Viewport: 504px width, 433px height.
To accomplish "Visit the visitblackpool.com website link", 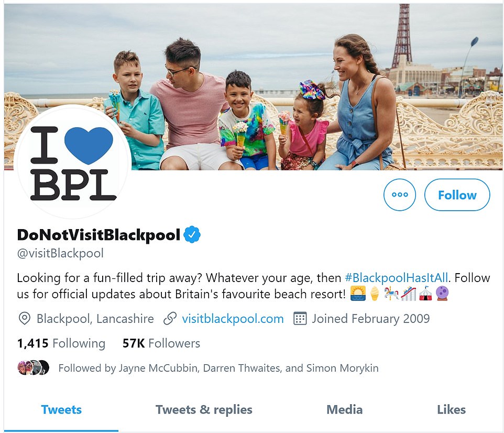I will click(x=233, y=318).
